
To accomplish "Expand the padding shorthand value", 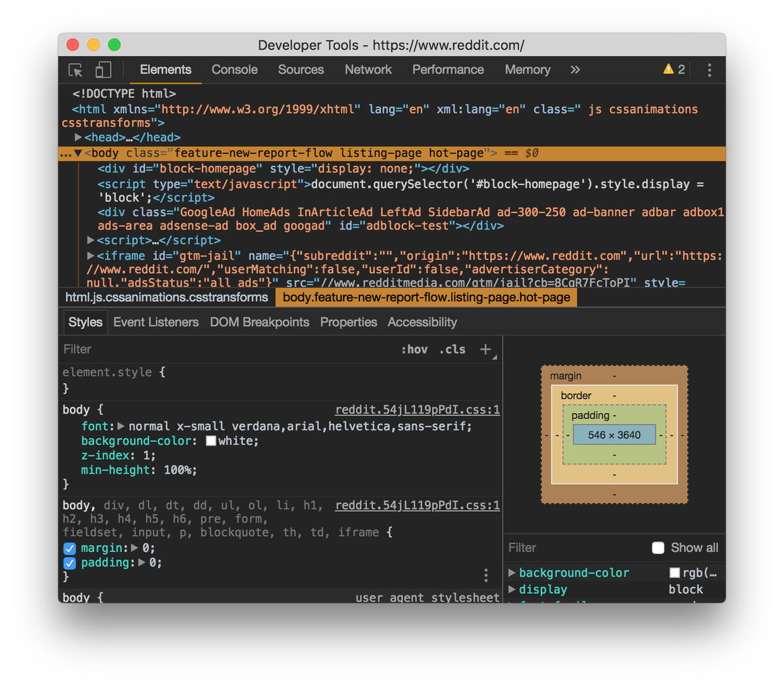I will pyautogui.click(x=141, y=563).
